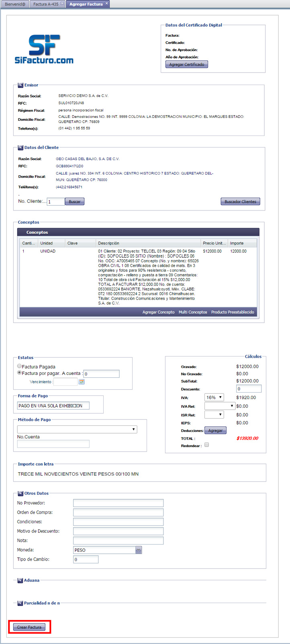Image resolution: width=290 pixels, height=644 pixels.
Task: Open the Moneda PESO dropdown
Action: click(138, 550)
